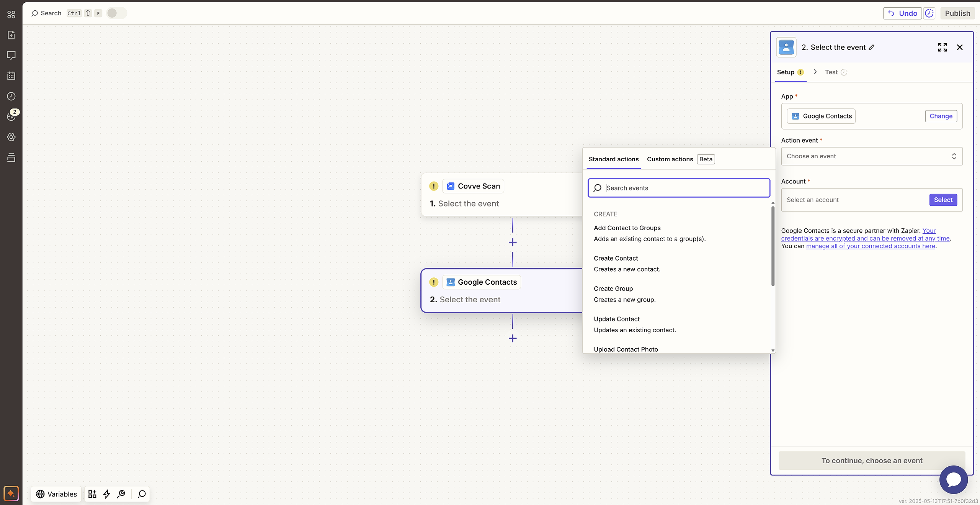Click the event list scrollbar
Image resolution: width=980 pixels, height=505 pixels.
[x=773, y=246]
